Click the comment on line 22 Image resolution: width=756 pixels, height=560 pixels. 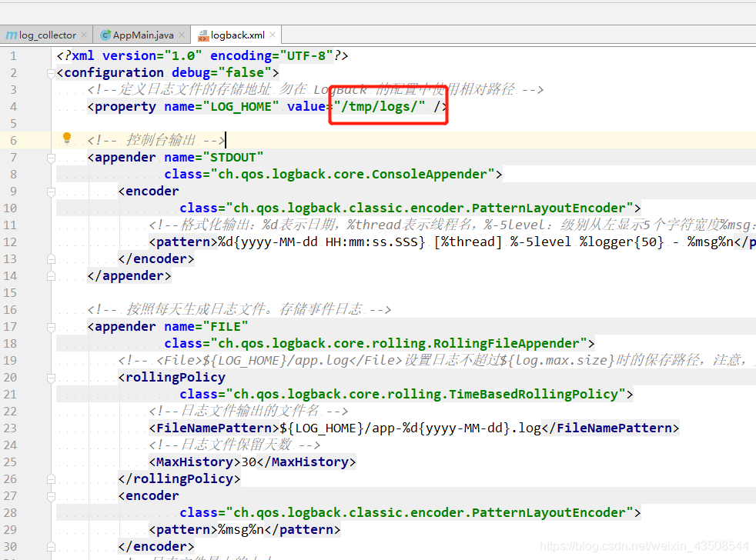click(x=249, y=411)
